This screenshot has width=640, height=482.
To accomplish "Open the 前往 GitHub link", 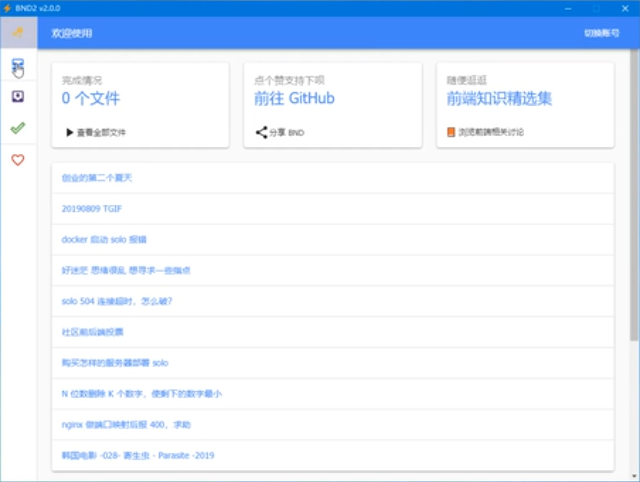I will click(294, 98).
